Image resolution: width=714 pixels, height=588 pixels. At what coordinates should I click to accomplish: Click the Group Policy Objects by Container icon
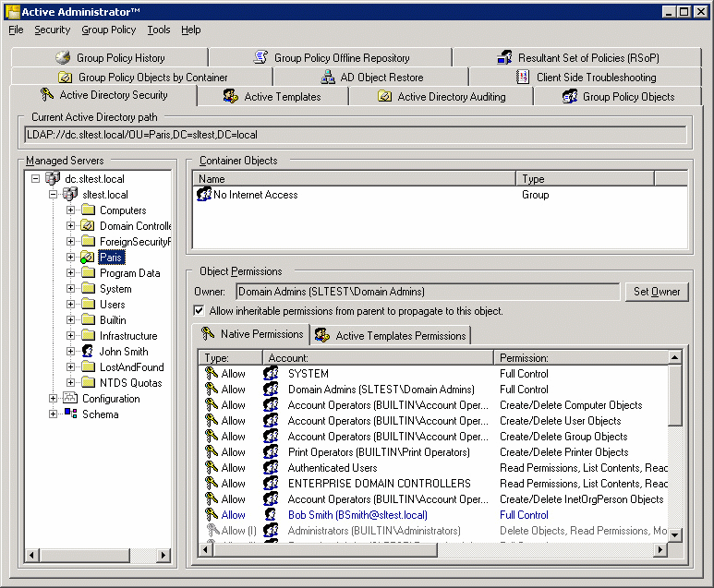tap(65, 78)
